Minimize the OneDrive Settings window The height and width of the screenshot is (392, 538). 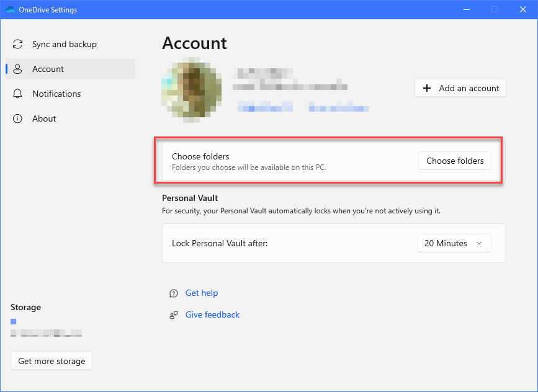tap(466, 9)
